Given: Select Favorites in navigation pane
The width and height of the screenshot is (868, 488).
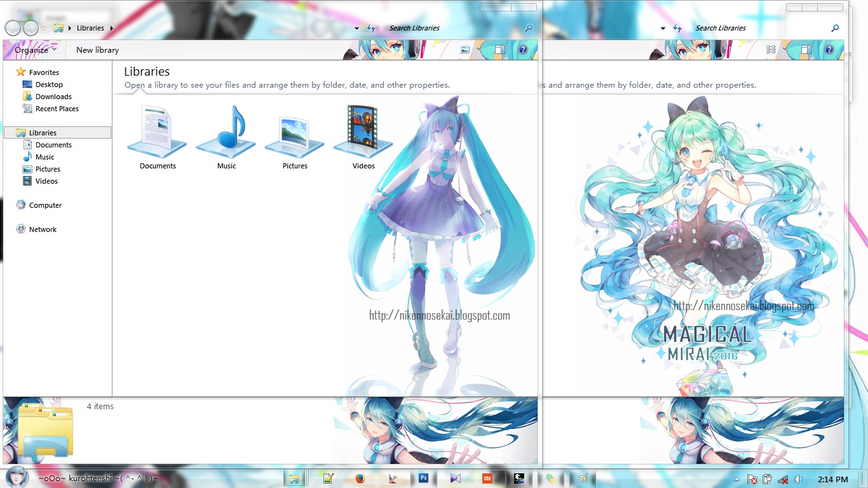Looking at the screenshot, I should [x=44, y=72].
